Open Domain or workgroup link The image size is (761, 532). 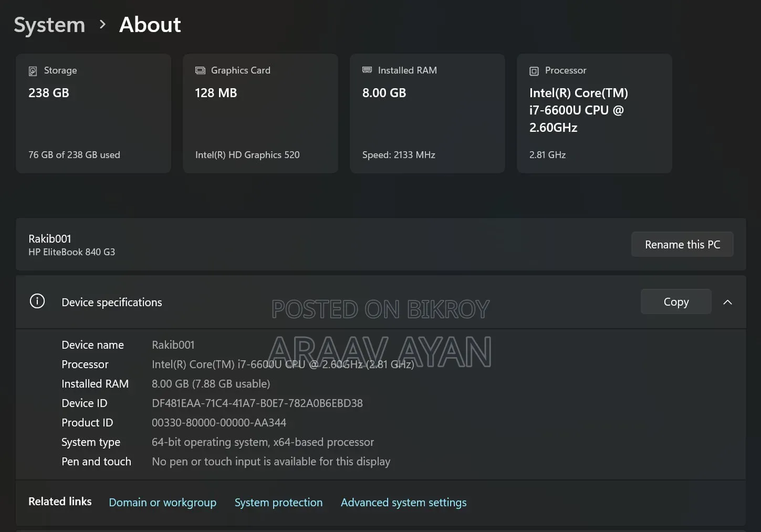tap(162, 503)
